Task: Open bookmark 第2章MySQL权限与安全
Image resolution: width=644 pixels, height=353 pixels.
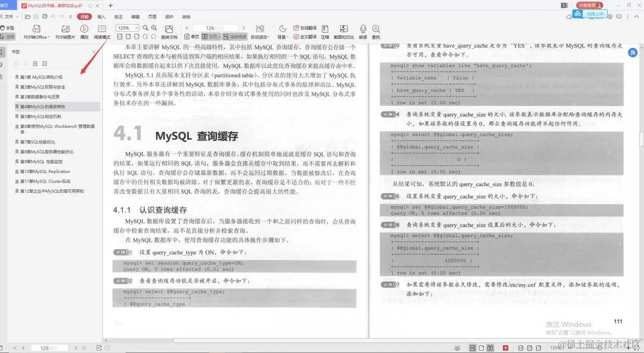Action: click(x=43, y=87)
